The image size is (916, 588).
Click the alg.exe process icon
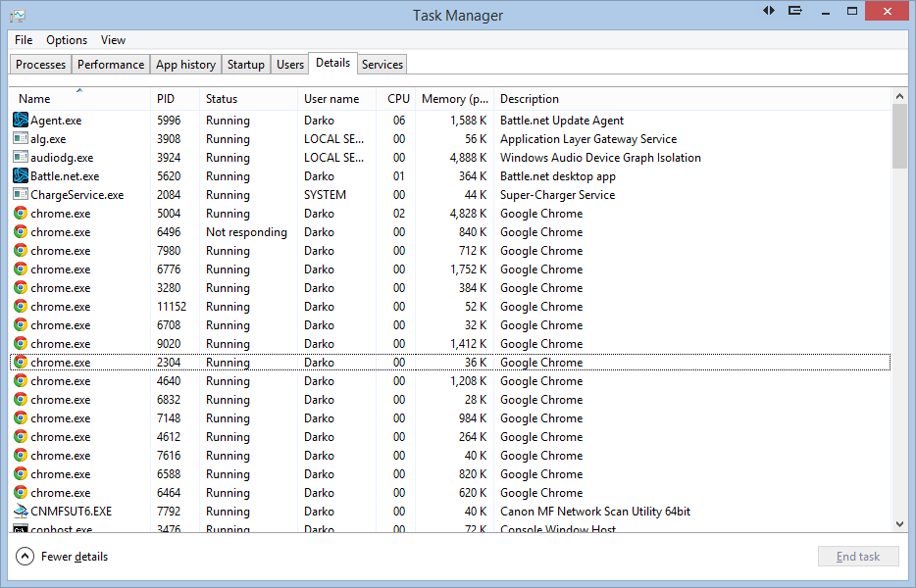pyautogui.click(x=21, y=139)
